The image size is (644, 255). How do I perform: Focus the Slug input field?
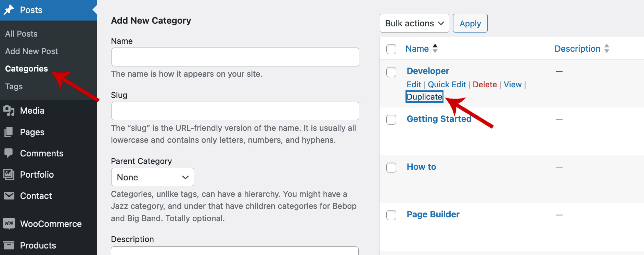[235, 111]
